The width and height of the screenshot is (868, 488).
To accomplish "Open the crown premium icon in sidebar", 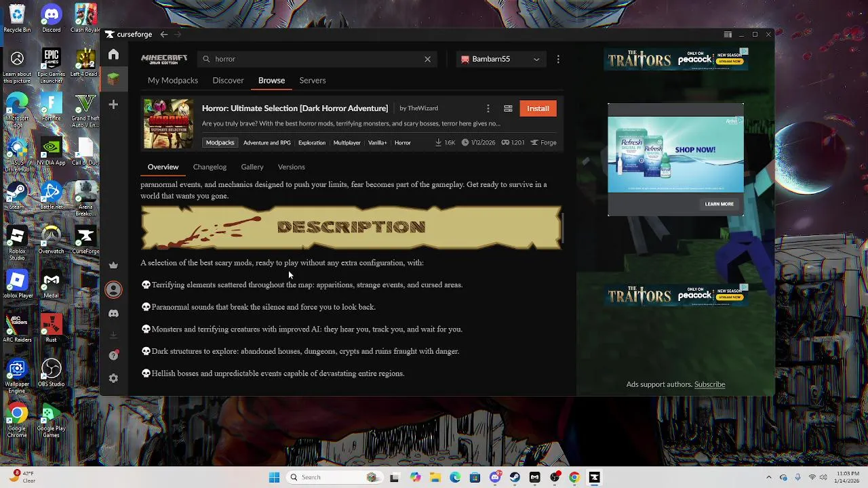I will [113, 265].
